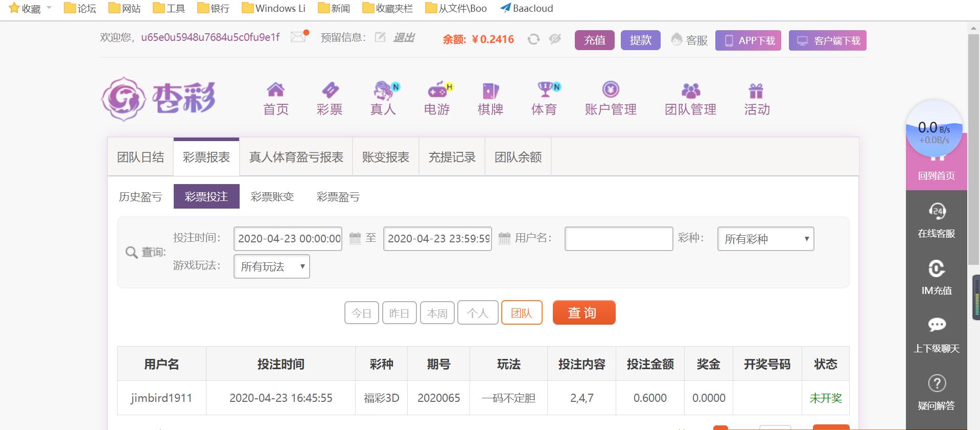This screenshot has height=430, width=980.
Task: Click 客户端下载 button
Action: pyautogui.click(x=828, y=40)
